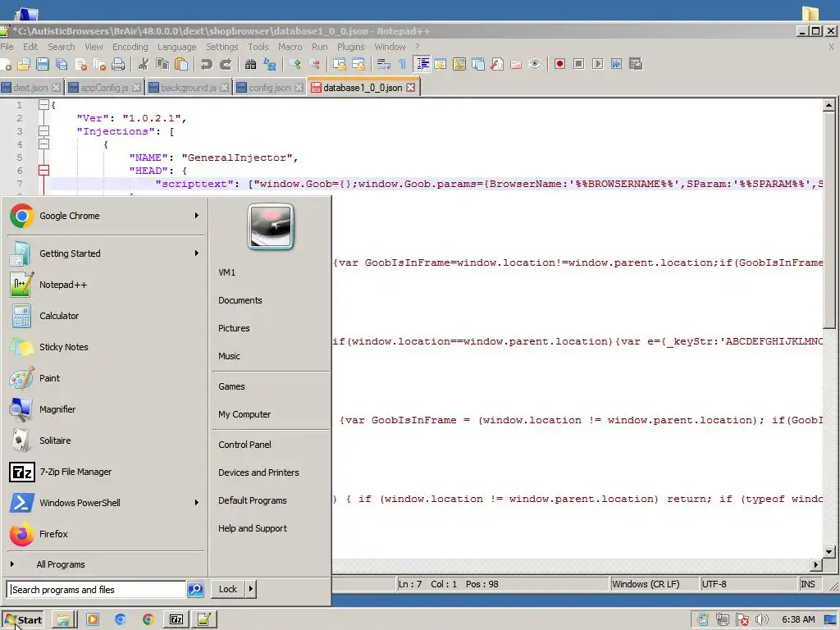
Task: Collapse the HEAD fold on line 6
Action: [44, 171]
